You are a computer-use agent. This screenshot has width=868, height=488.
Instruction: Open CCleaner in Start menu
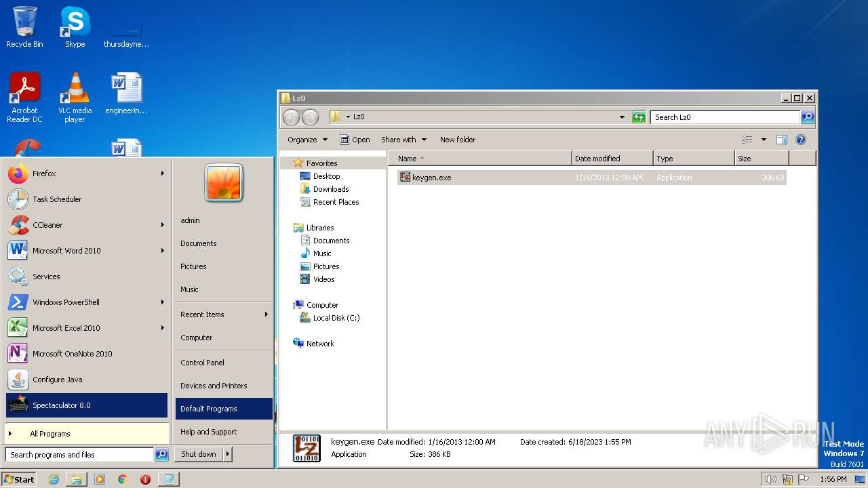87,225
